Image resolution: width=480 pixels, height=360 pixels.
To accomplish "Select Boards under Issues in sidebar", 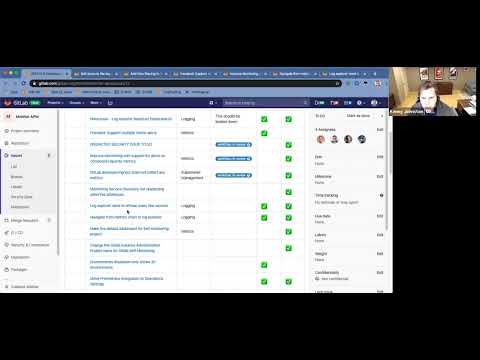I will 17,177.
